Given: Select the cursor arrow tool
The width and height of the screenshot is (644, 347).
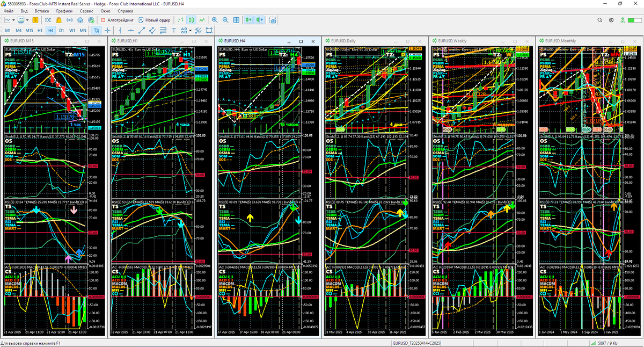Looking at the screenshot, I should click(97, 31).
